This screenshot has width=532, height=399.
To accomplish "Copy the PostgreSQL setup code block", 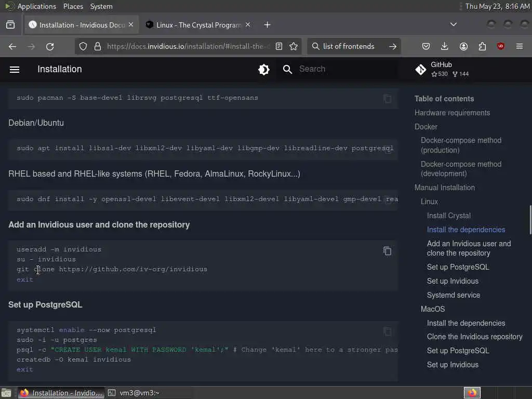I will pyautogui.click(x=387, y=331).
